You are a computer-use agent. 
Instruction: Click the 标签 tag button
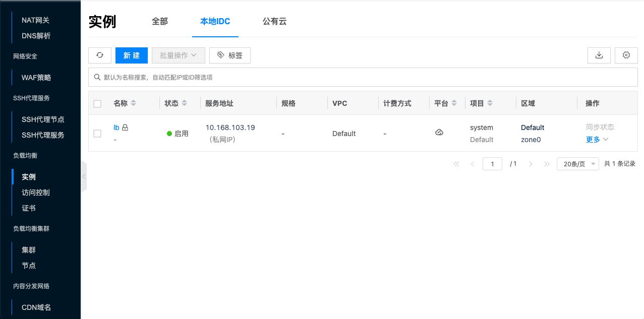[x=230, y=55]
